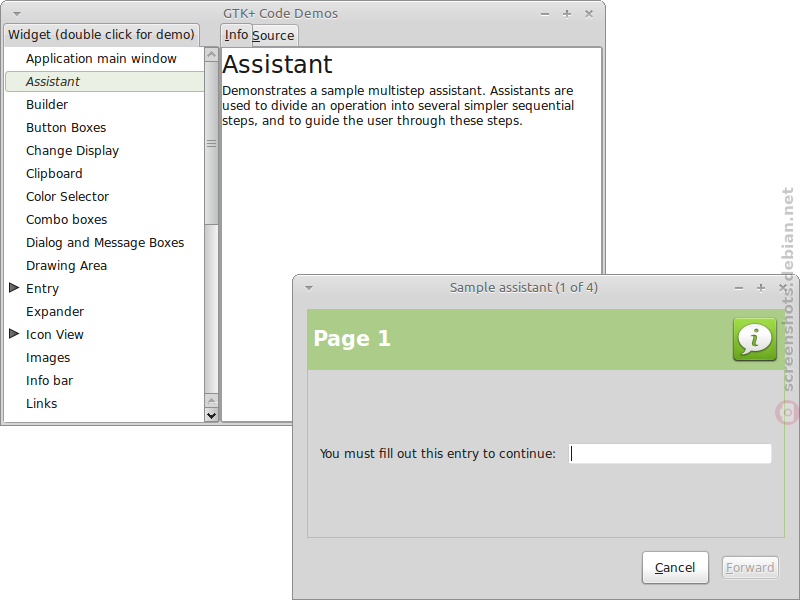Maximize the GTK+ Code Demos window
The width and height of the screenshot is (800, 600).
[x=567, y=14]
